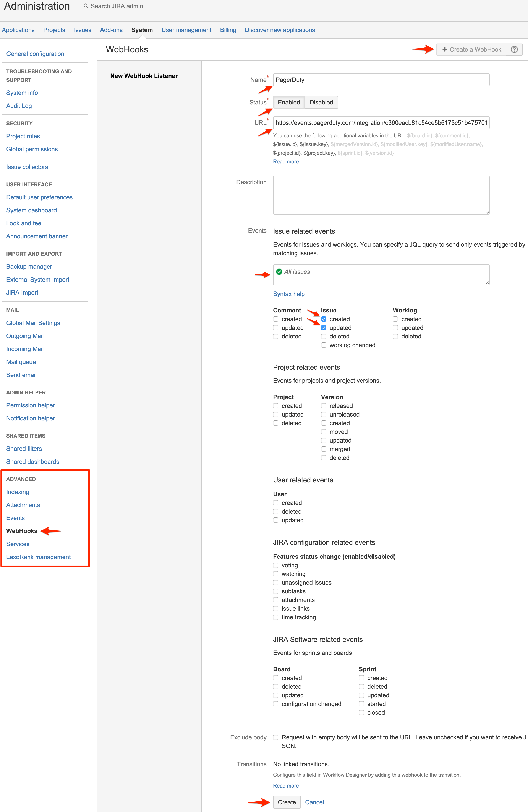Click Cancel link
528x812 pixels.
[314, 802]
